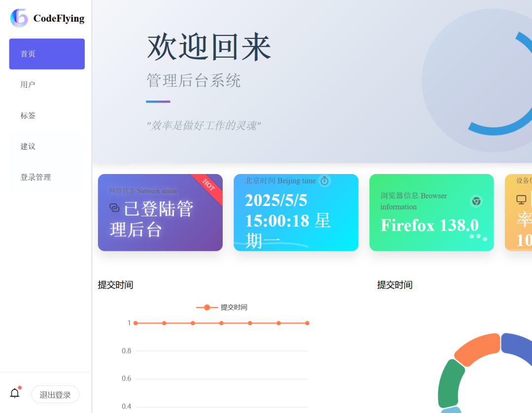
Task: Click the monitor icon in device card
Action: (x=521, y=200)
